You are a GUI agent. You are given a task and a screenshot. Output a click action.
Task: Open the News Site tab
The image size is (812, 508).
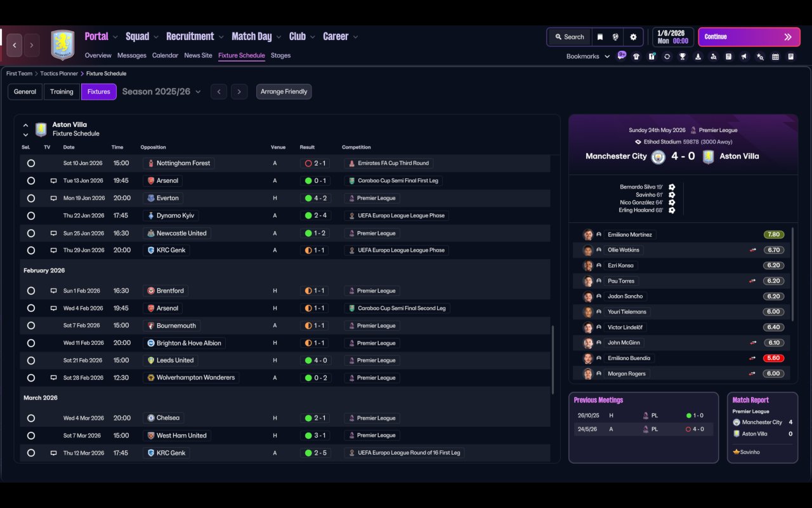[x=198, y=55]
